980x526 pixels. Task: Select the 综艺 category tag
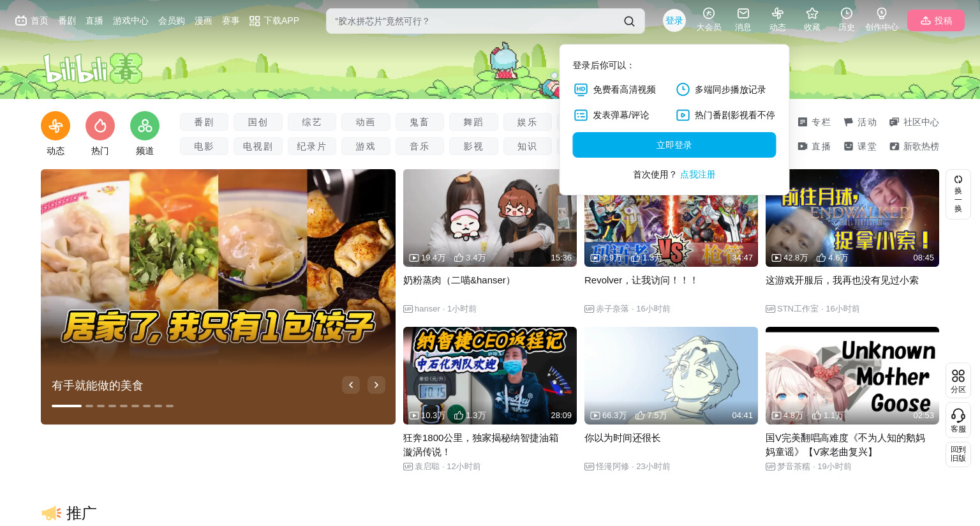point(312,122)
